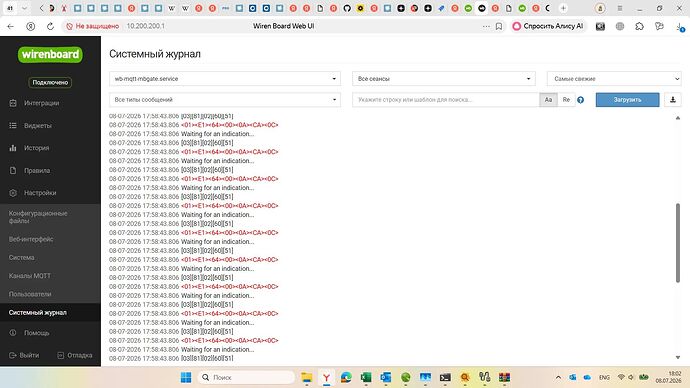This screenshot has height=388, width=690.
Task: Click the История chart icon
Action: [13, 148]
